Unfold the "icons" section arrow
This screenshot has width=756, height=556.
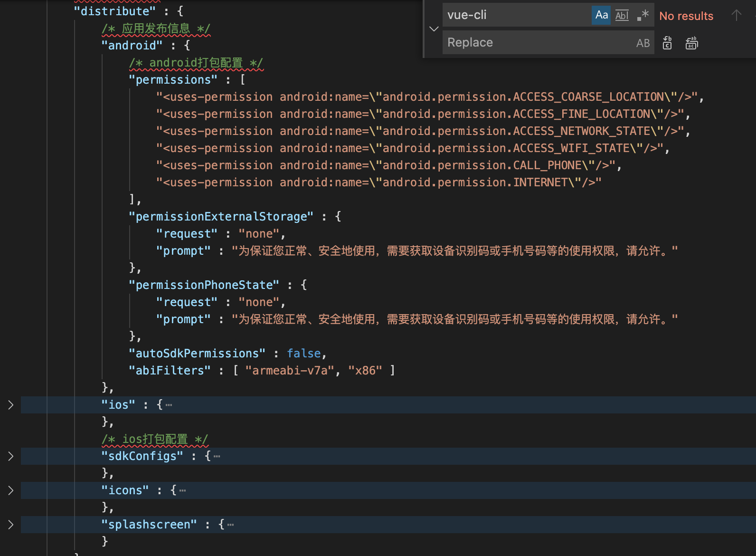tap(10, 490)
